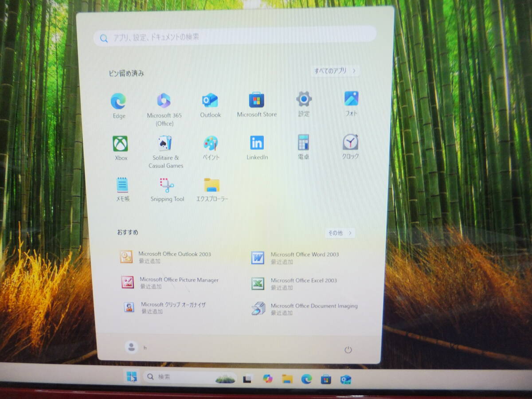Expand その他 recommended items
The width and height of the screenshot is (532, 399).
340,233
